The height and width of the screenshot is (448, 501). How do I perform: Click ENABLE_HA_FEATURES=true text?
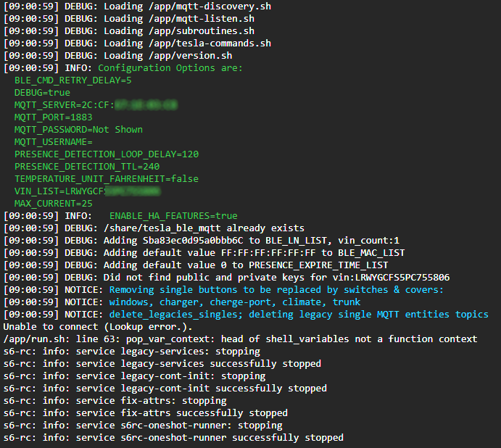coord(173,216)
